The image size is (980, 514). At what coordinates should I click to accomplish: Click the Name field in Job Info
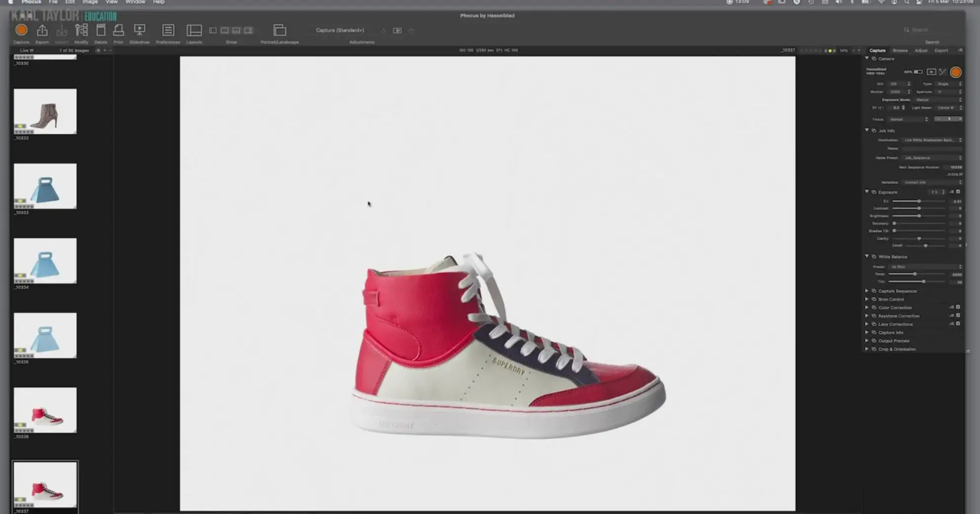pos(933,149)
